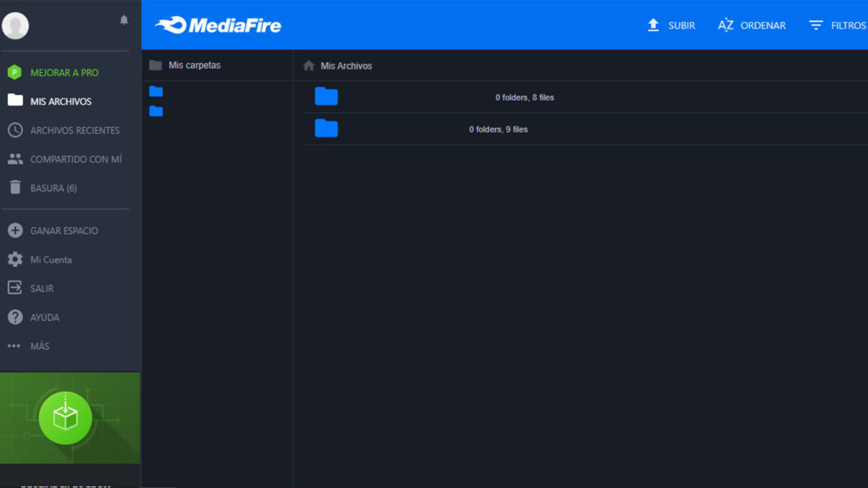
Task: Open the AYUDA page
Action: pyautogui.click(x=45, y=317)
